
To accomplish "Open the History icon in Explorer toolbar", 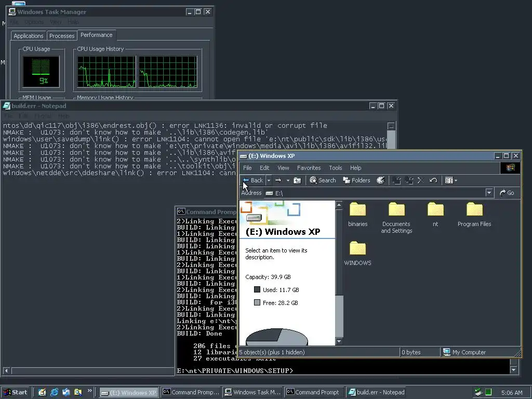I will (381, 180).
